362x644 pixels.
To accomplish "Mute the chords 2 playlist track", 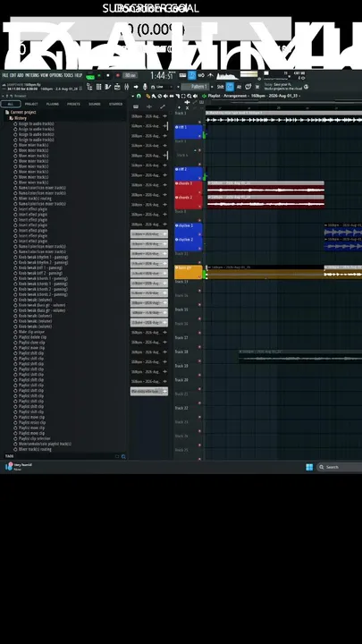I will click(200, 207).
